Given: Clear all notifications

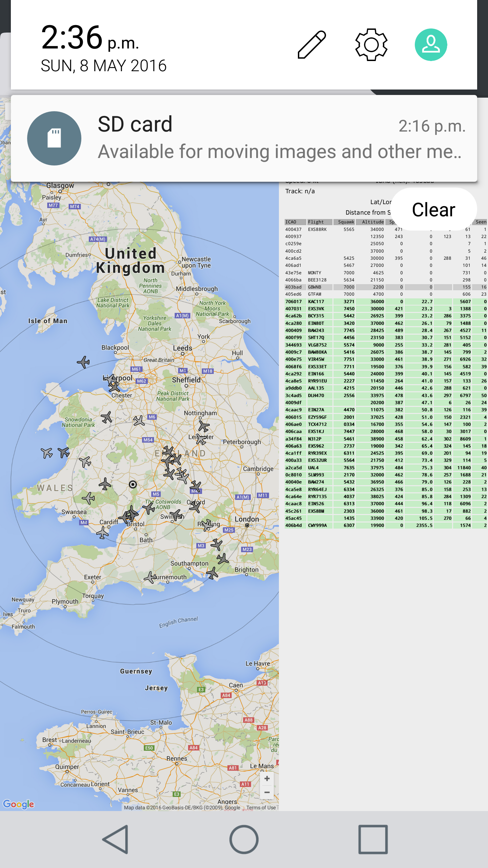Looking at the screenshot, I should click(433, 210).
